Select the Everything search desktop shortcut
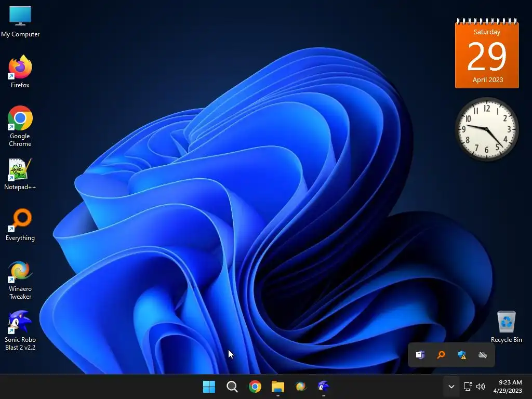Viewport: 532px width, 399px height. (x=20, y=224)
